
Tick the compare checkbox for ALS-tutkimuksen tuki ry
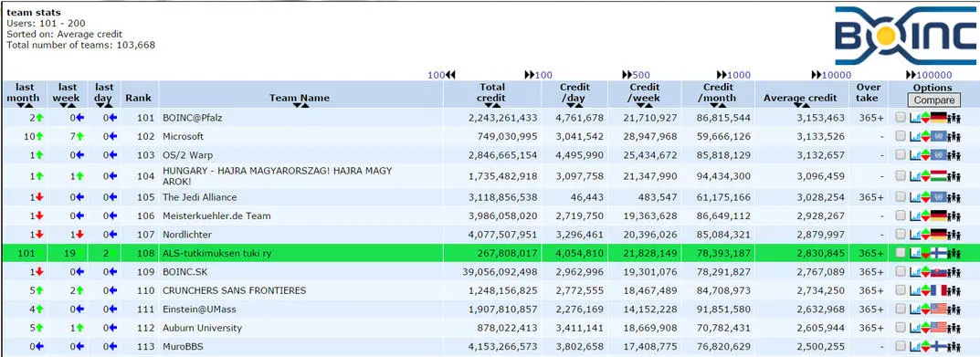(900, 253)
